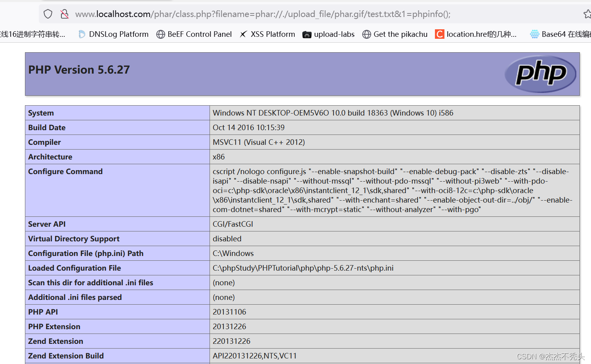The image size is (591, 364).
Task: Open the Get the pikachu bookmark
Action: [395, 34]
